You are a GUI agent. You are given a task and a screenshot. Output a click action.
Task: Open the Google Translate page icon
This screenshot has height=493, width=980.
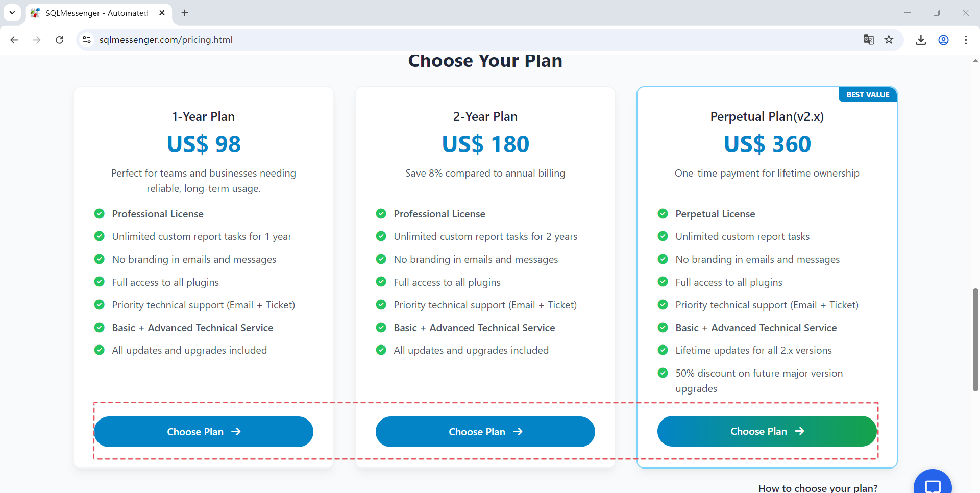click(x=869, y=39)
